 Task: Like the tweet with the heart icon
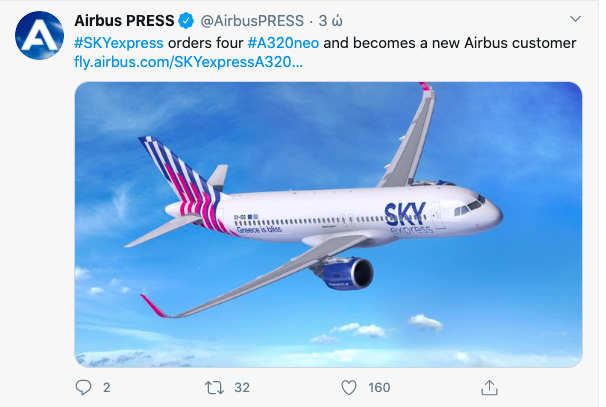[349, 387]
